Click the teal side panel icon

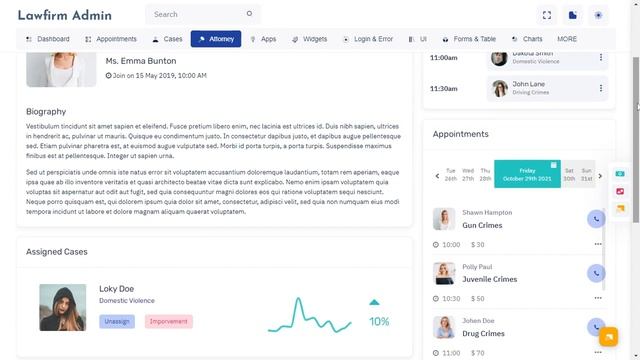tap(620, 173)
